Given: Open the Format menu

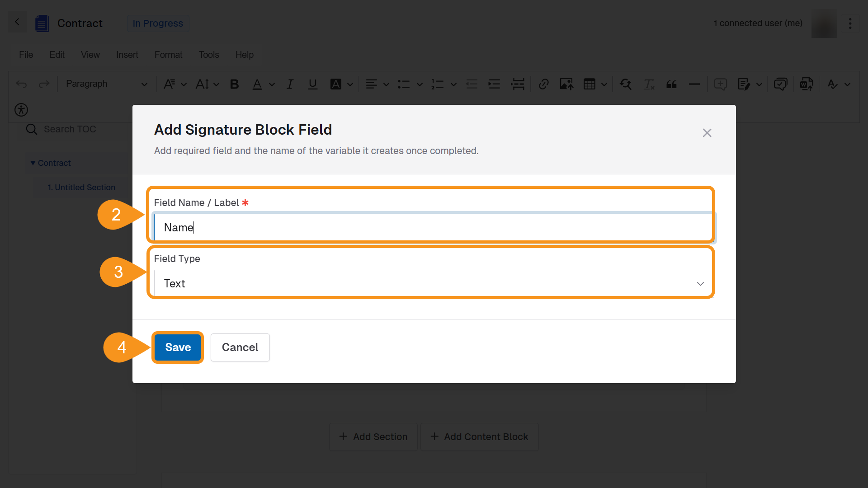Looking at the screenshot, I should pos(168,55).
